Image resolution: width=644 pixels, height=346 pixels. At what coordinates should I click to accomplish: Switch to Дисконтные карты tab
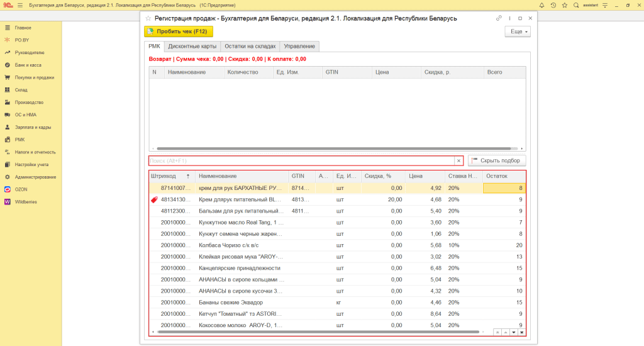(x=192, y=47)
